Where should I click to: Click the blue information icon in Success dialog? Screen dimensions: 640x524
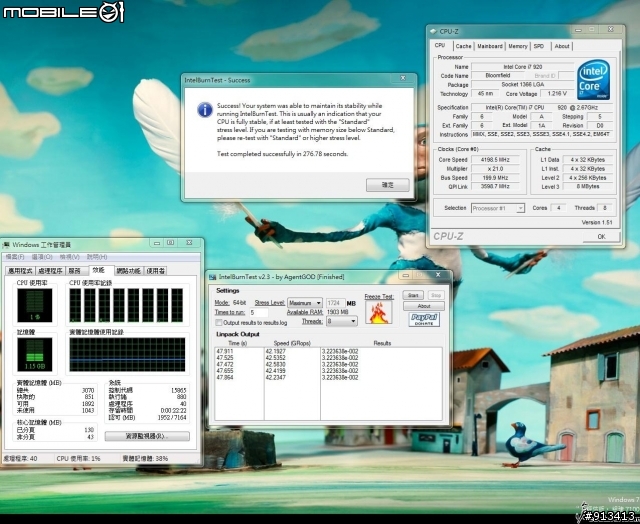tap(204, 110)
